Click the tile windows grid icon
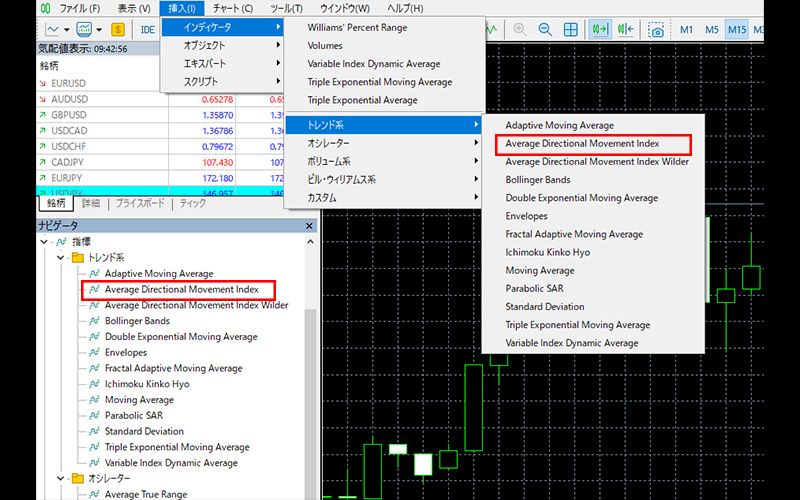The image size is (800, 500). click(570, 30)
